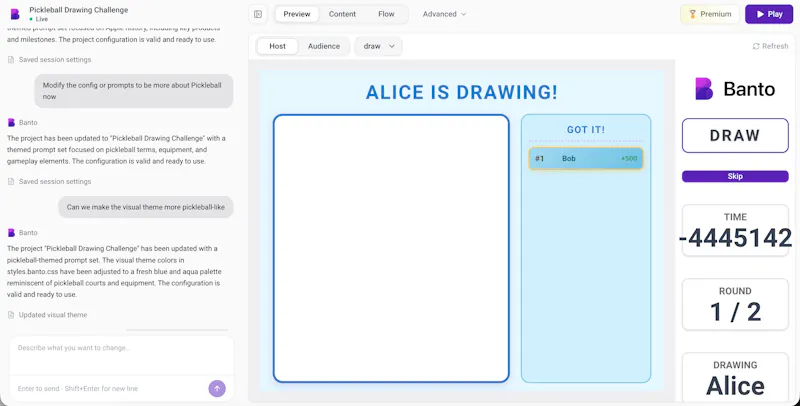The height and width of the screenshot is (406, 800).
Task: Click the Pickleball Drawing Challenge project title
Action: pyautogui.click(x=79, y=10)
